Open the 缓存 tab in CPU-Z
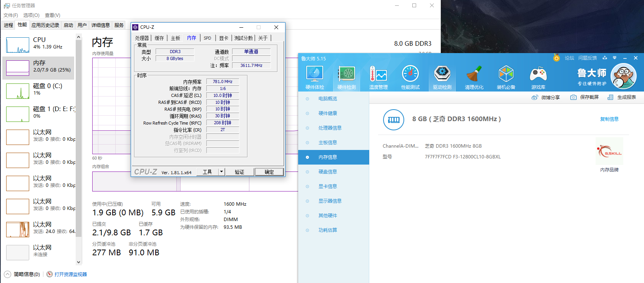Screen dimensions: 644x283 point(159,38)
